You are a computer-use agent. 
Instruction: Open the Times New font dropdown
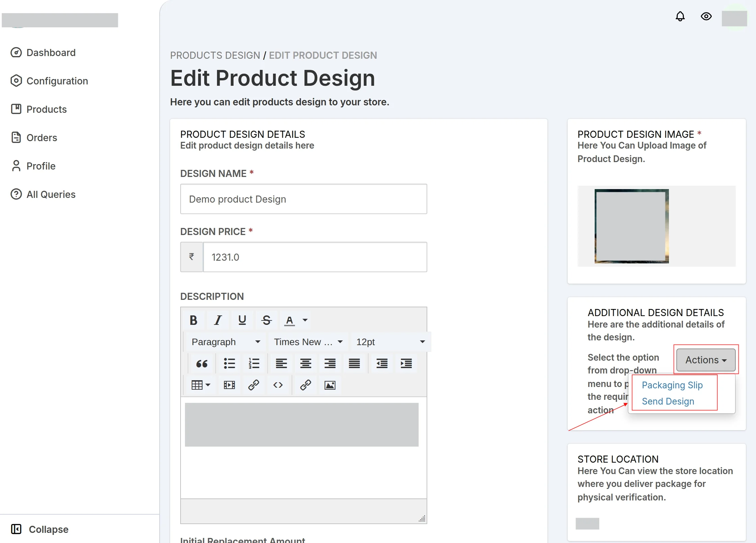coord(308,342)
